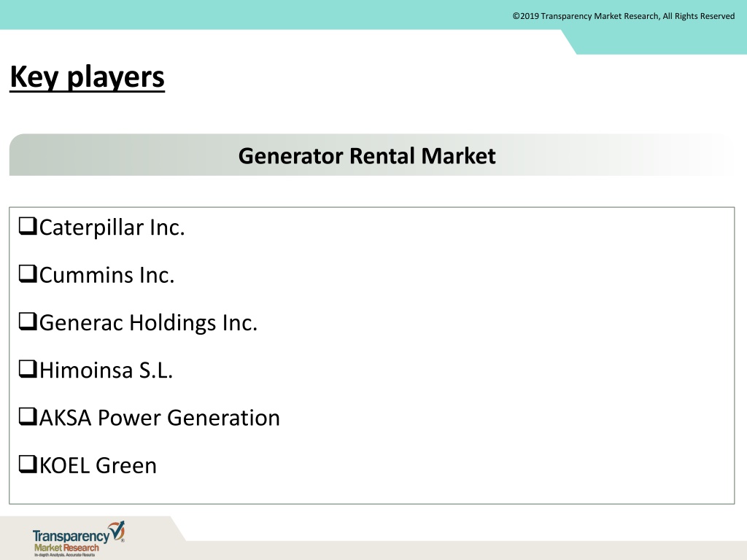Tick the checkbox beside Caterpillar Inc.
This screenshot has height=560, width=747.
(x=28, y=226)
